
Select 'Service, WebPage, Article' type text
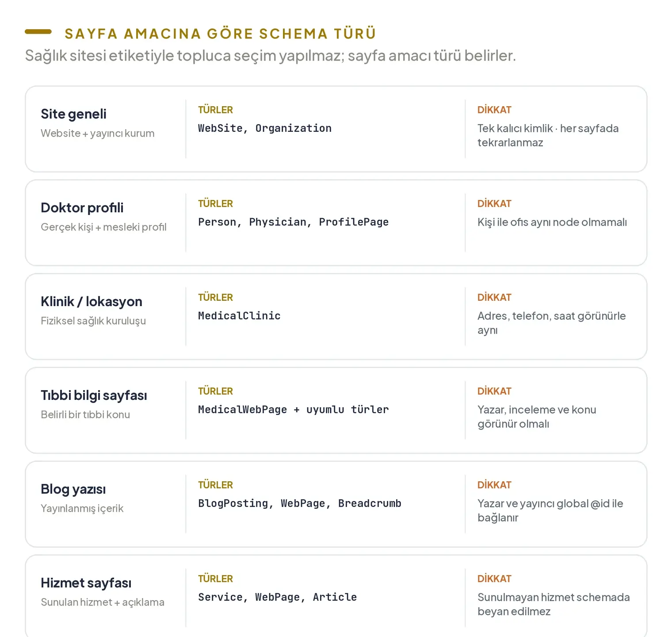point(277,597)
